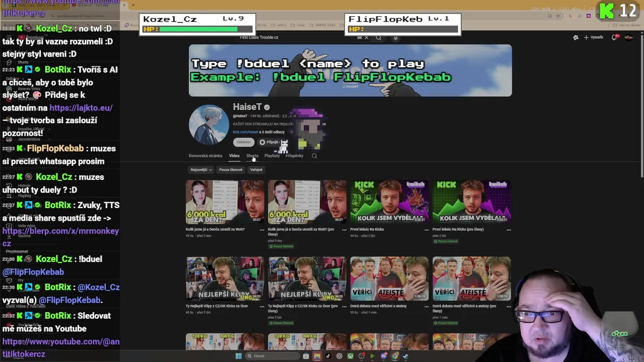
Task: Open more options for Nejlepší Klipy za Únor (pro členy)
Action: point(344,306)
